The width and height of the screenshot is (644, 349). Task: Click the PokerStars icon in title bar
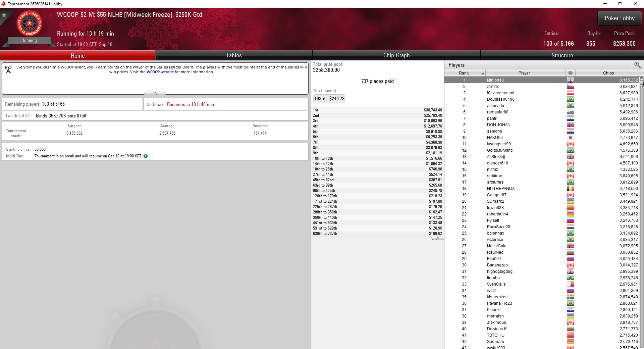click(x=3, y=4)
